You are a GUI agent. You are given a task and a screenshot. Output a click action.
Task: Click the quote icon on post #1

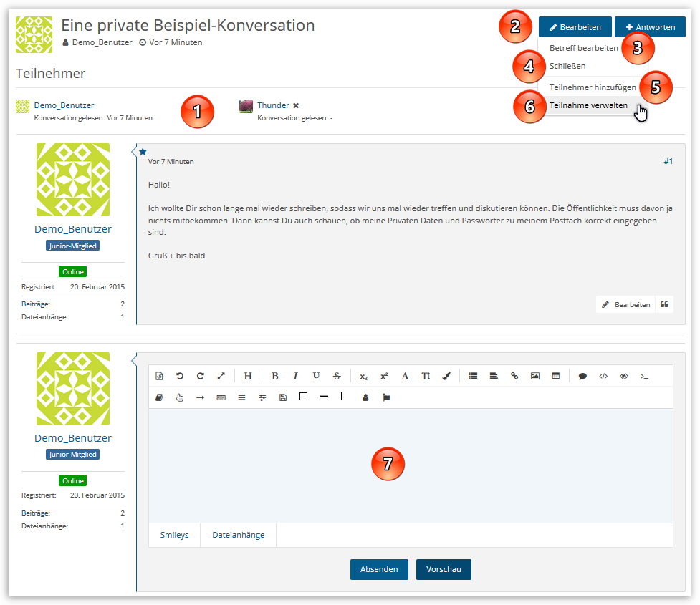[665, 304]
